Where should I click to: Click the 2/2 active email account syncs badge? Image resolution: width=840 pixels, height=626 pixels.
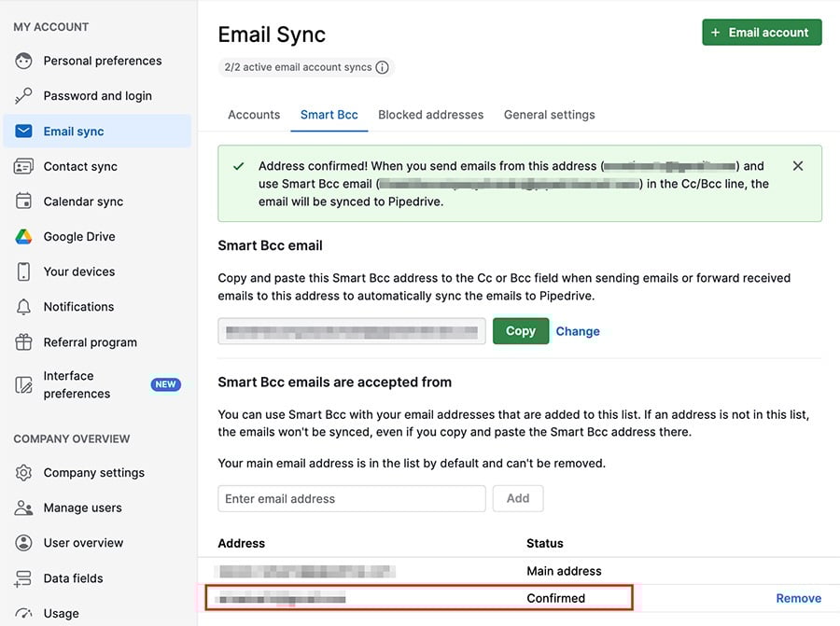(306, 67)
